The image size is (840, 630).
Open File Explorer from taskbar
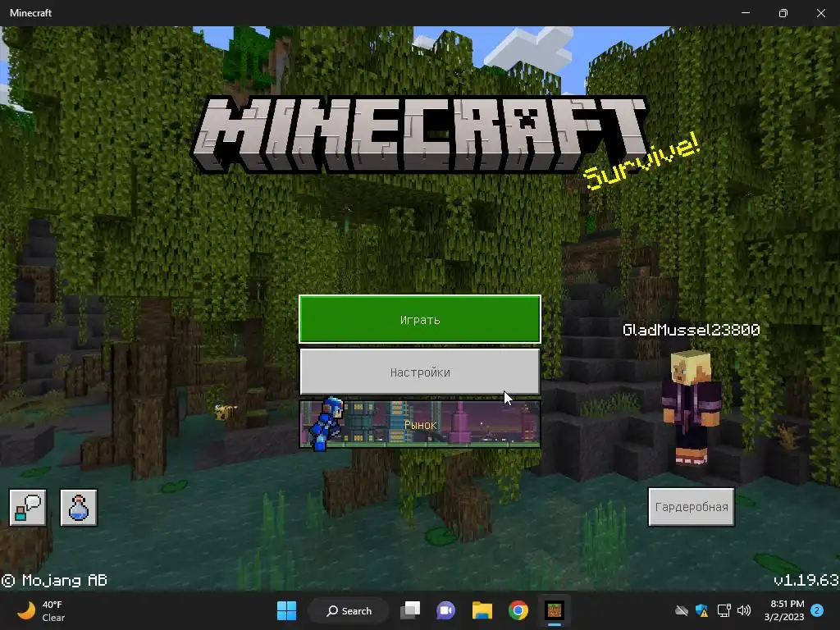482,610
